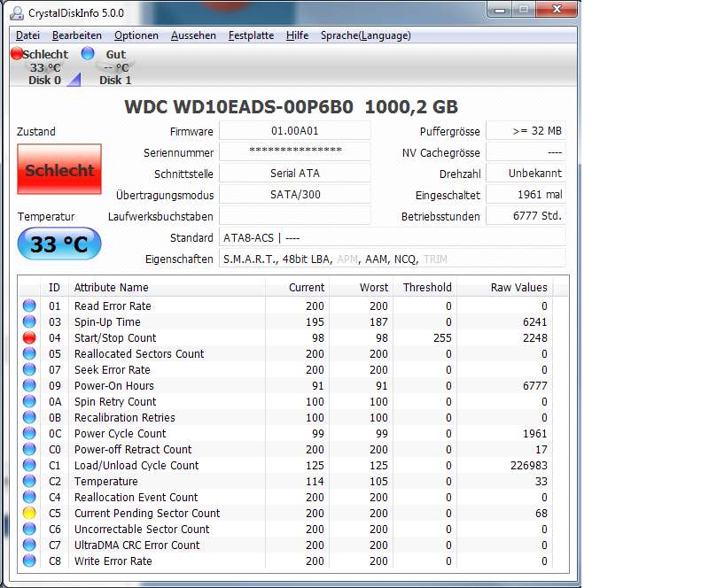Click the red status icon for Start/Stop Count
This screenshot has width=701, height=588.
pyautogui.click(x=29, y=337)
